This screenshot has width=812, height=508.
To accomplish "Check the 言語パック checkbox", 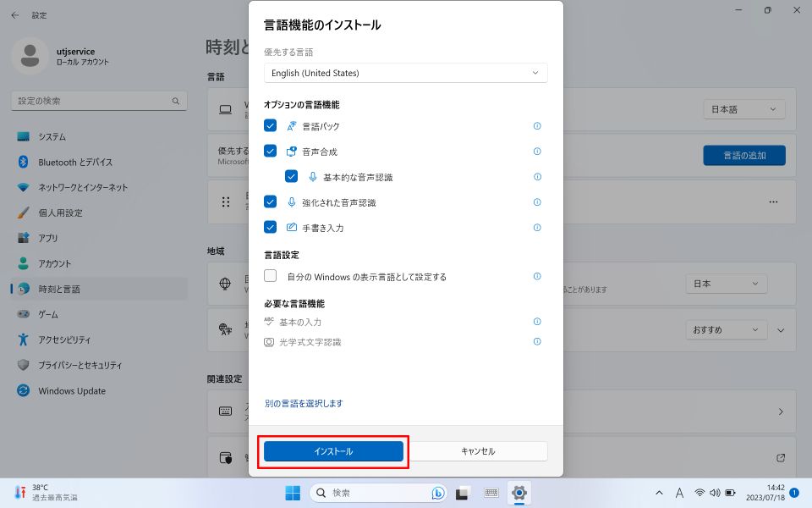I will click(x=271, y=125).
